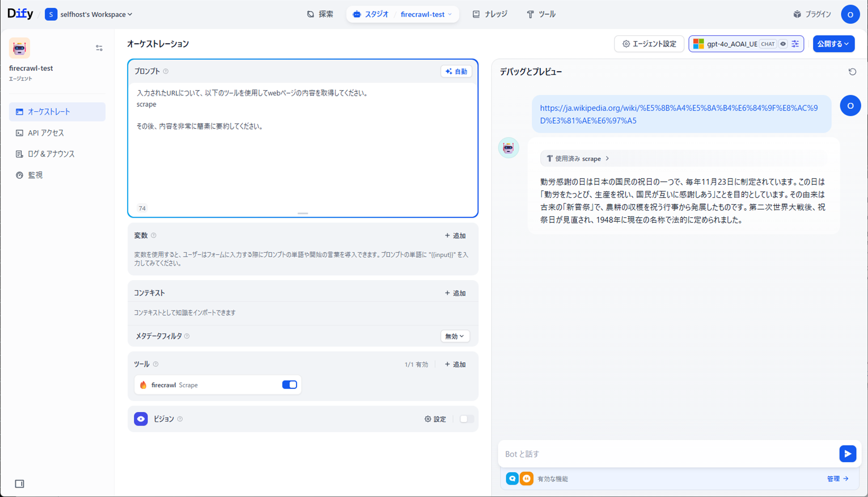Screen dimensions: 868x497
Task: Open the プラグイン plugins icon
Action: pyautogui.click(x=797, y=14)
